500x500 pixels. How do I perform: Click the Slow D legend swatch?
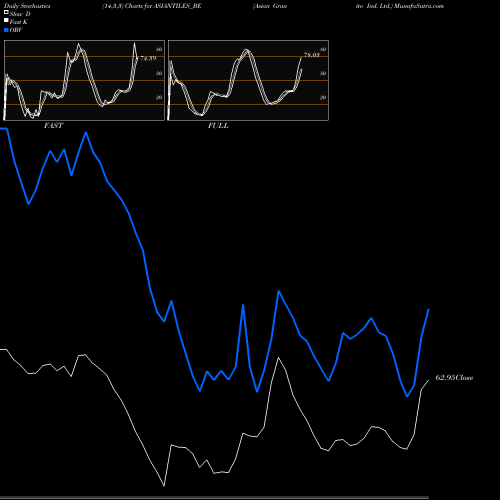[6, 13]
